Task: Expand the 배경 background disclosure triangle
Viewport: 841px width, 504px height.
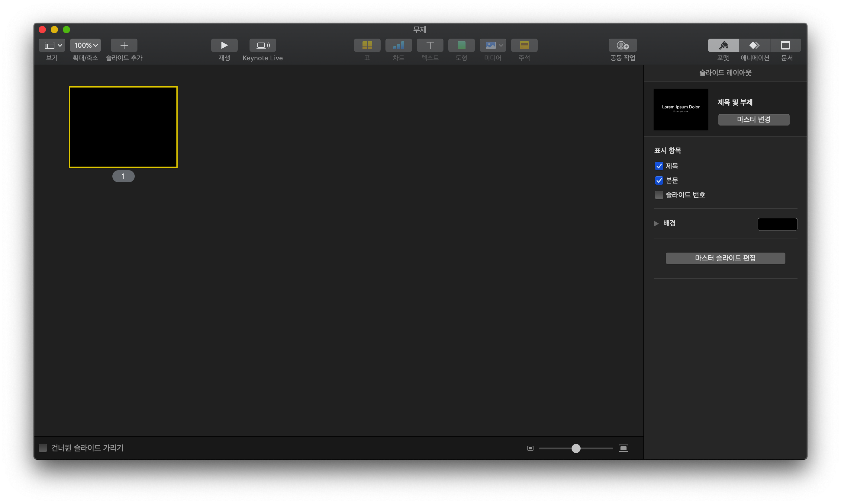Action: coord(656,223)
